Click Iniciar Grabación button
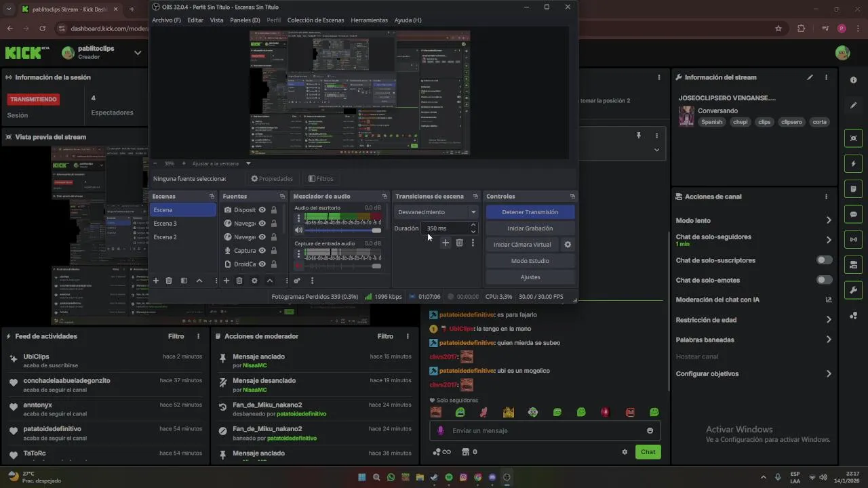The height and width of the screenshot is (488, 868). point(530,228)
